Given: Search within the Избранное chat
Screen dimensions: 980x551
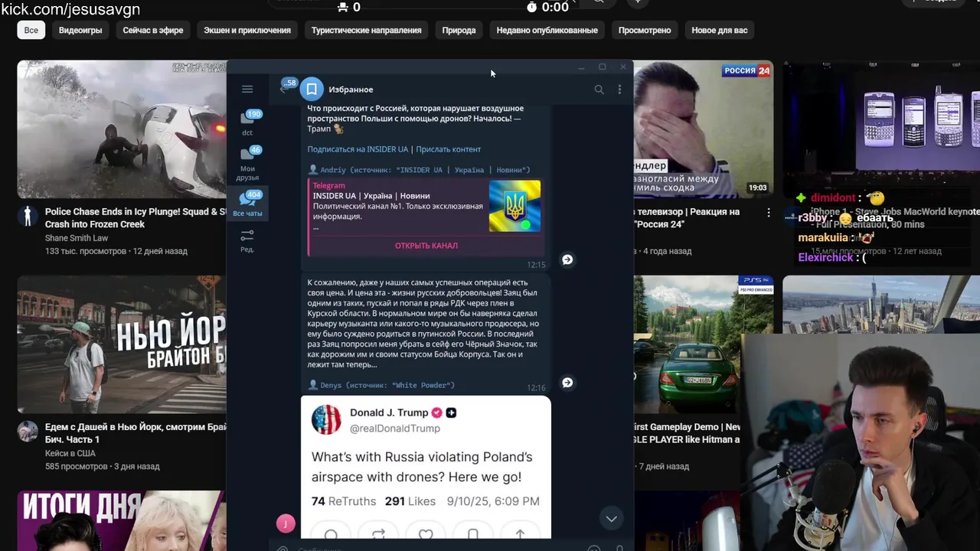Looking at the screenshot, I should tap(599, 90).
